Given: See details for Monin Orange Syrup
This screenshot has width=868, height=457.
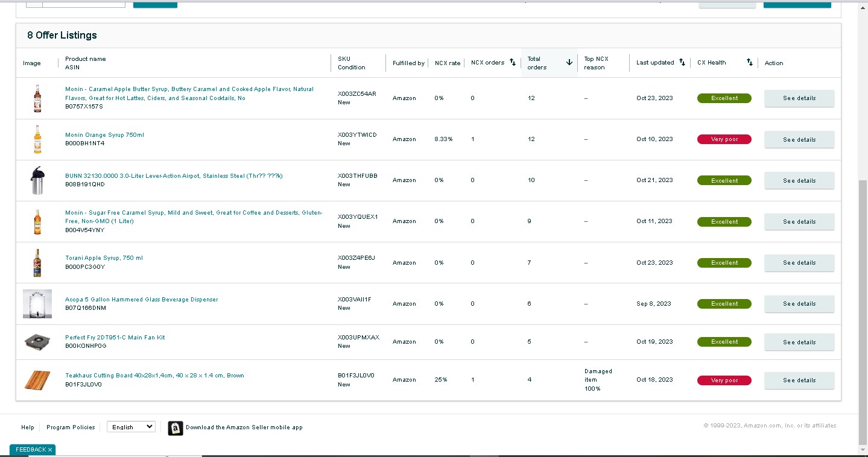Looking at the screenshot, I should tap(799, 139).
